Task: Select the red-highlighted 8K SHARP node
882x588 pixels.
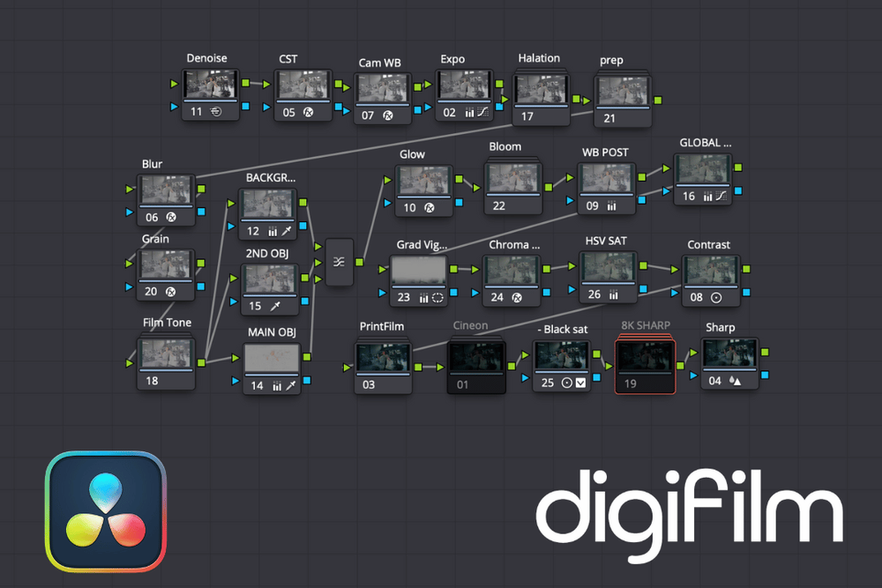Action: pyautogui.click(x=646, y=362)
